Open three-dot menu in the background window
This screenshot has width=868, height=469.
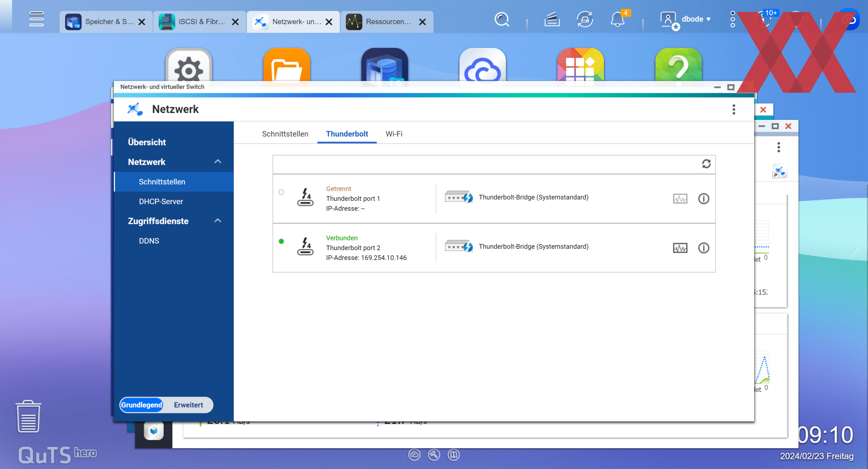click(778, 147)
